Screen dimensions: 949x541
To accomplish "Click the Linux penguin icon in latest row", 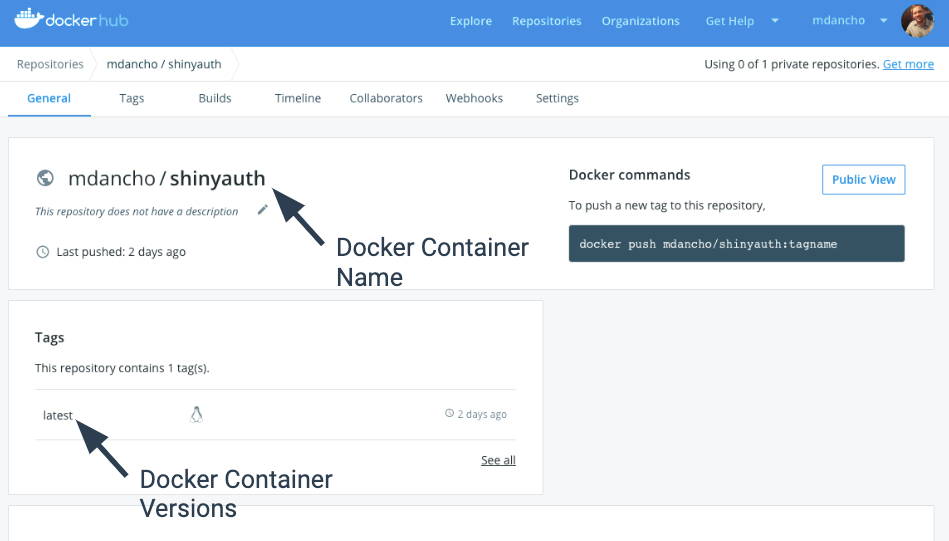I will 196,415.
